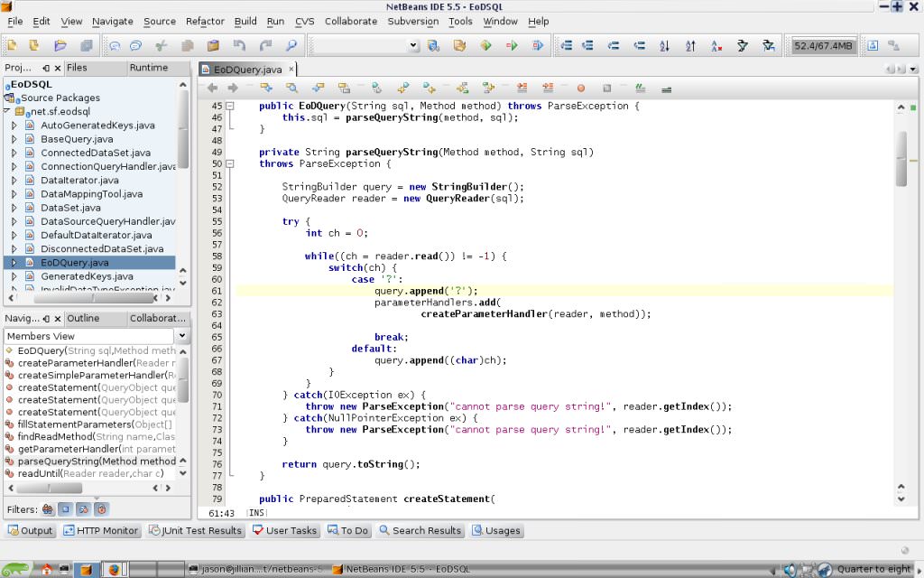This screenshot has width=924, height=578.
Task: Click the sort ascending 12-down arrow icon
Action: (665, 45)
